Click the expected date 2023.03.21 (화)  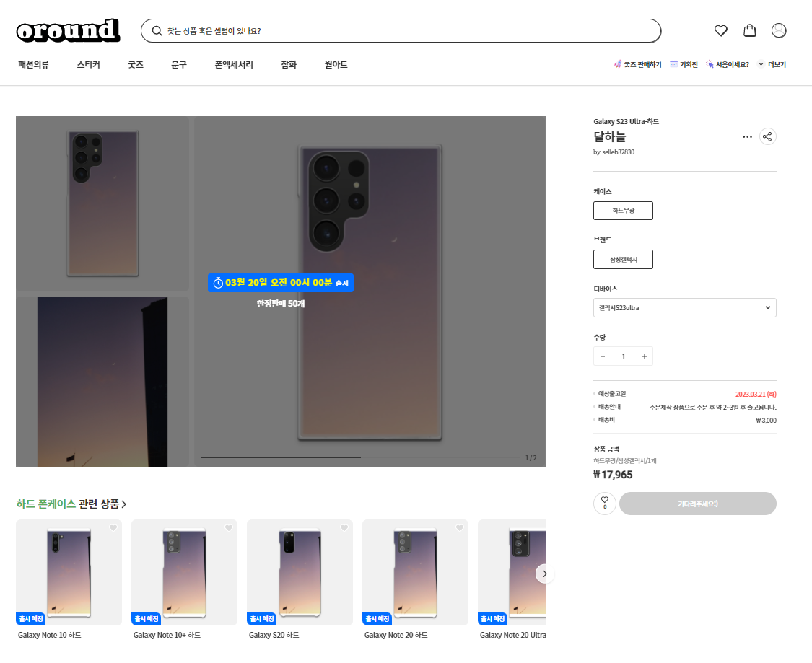[756, 395]
